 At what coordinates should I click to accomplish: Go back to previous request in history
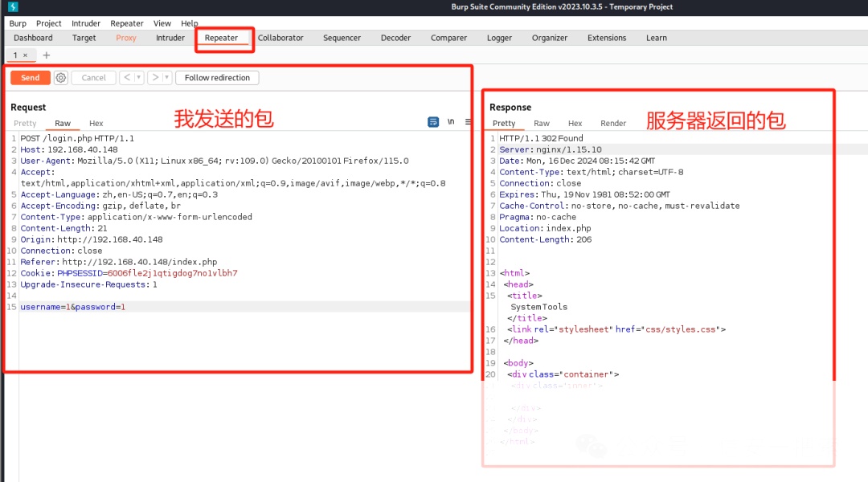127,77
